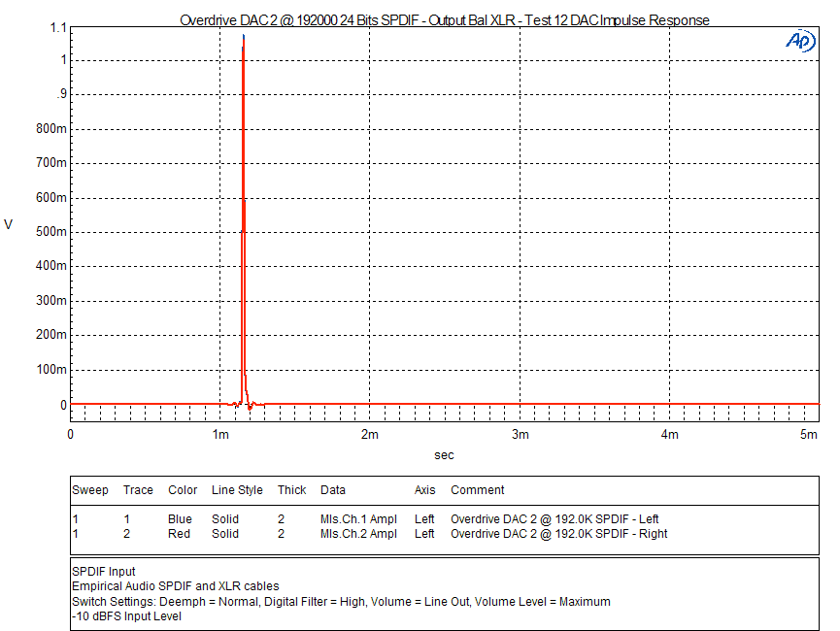This screenshot has width=840, height=631.
Task: Click the '1.1' label on the voltage axis
Action: click(x=58, y=27)
